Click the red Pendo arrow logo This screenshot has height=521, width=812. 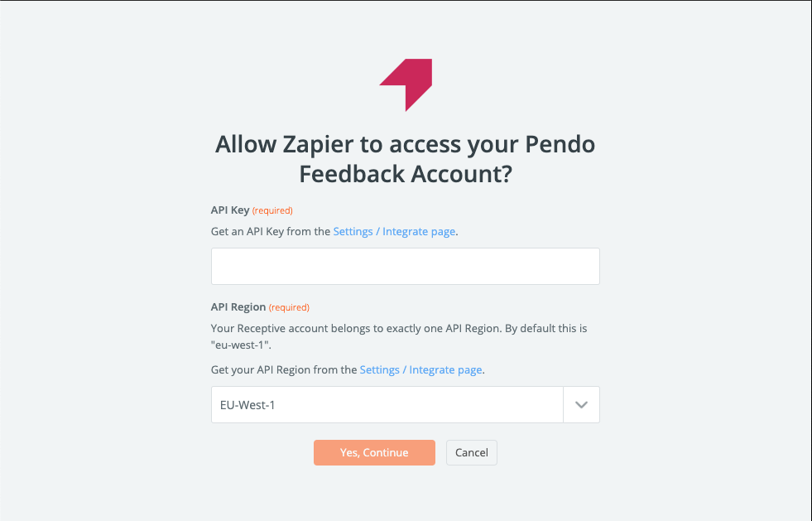tap(406, 85)
